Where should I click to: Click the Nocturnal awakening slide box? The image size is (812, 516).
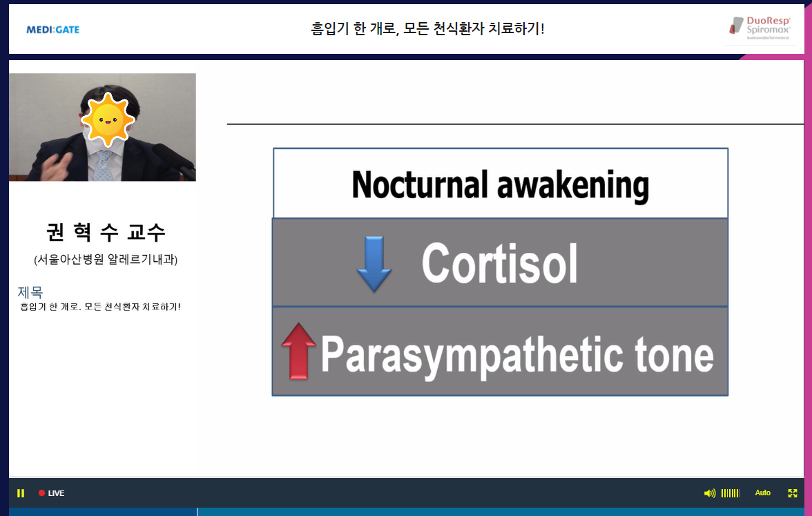pyautogui.click(x=501, y=184)
